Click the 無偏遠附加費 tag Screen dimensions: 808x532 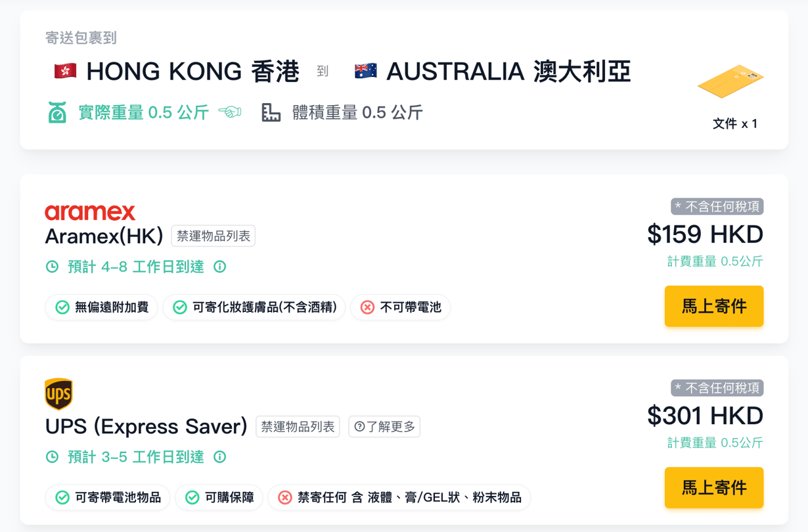pyautogui.click(x=102, y=307)
